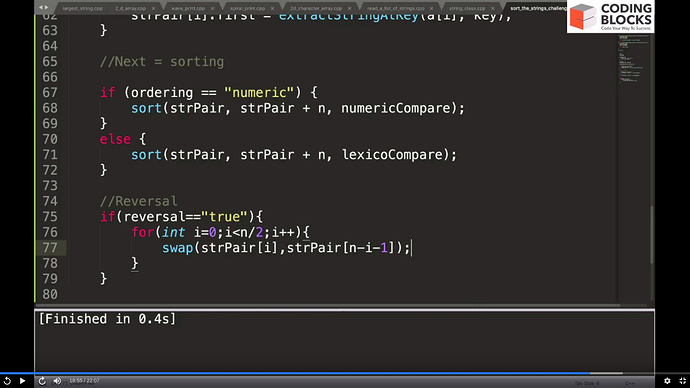The width and height of the screenshot is (690, 388).
Task: Close the 2_d_array.cpp tab
Action: click(x=153, y=8)
